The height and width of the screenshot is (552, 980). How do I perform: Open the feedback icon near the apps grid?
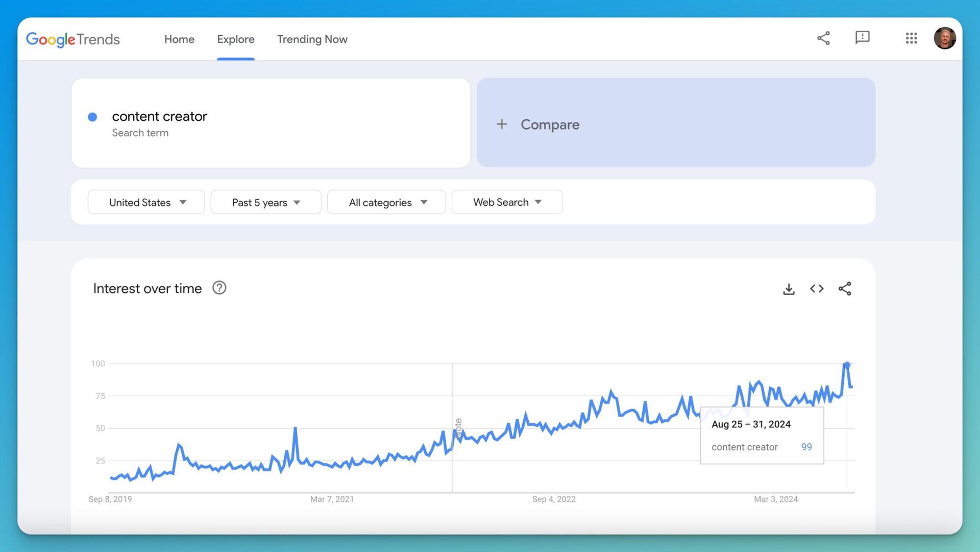863,38
